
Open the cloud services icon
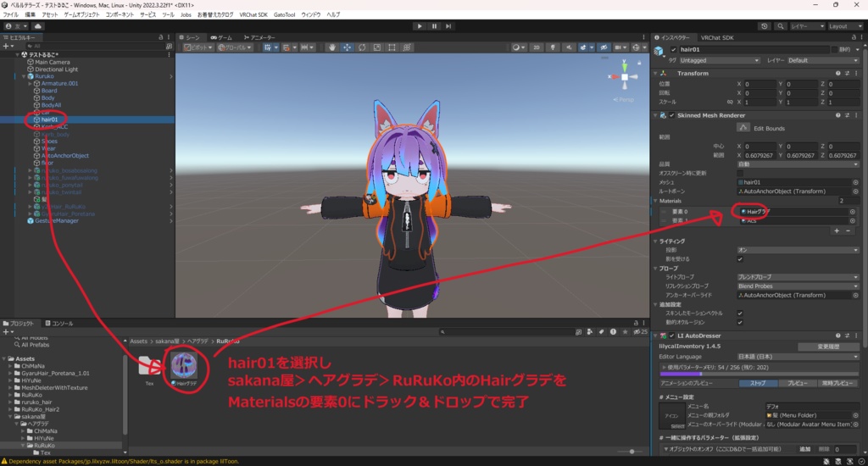click(x=37, y=26)
